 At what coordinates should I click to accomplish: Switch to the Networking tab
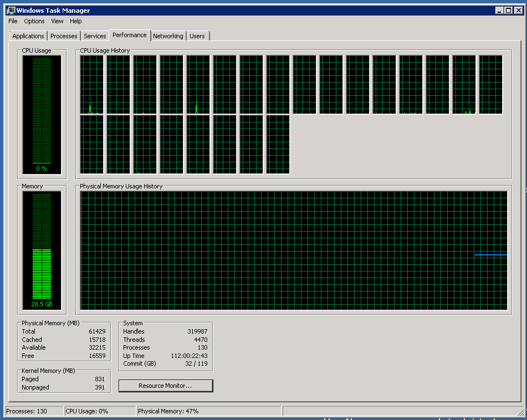click(168, 36)
